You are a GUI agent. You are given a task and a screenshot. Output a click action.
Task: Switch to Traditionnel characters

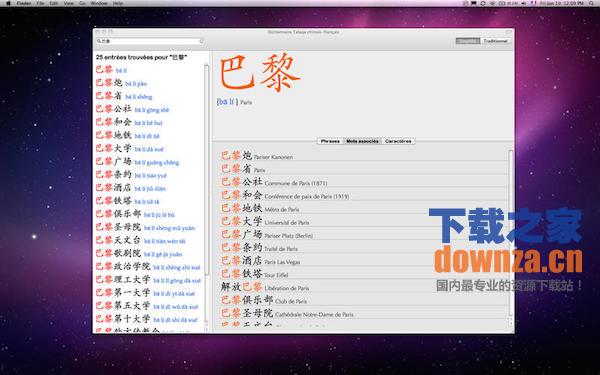[x=495, y=41]
